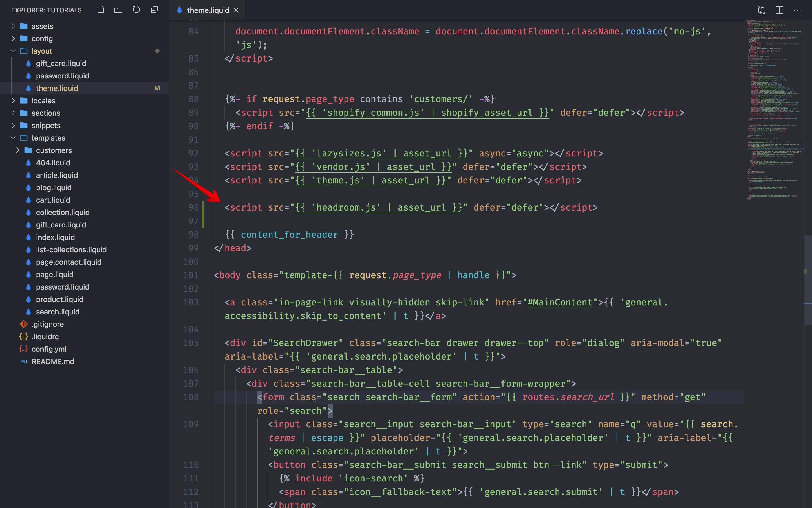Screen dimensions: 812x508
Task: Click the markdown icon beside README.md
Action: pyautogui.click(x=24, y=362)
